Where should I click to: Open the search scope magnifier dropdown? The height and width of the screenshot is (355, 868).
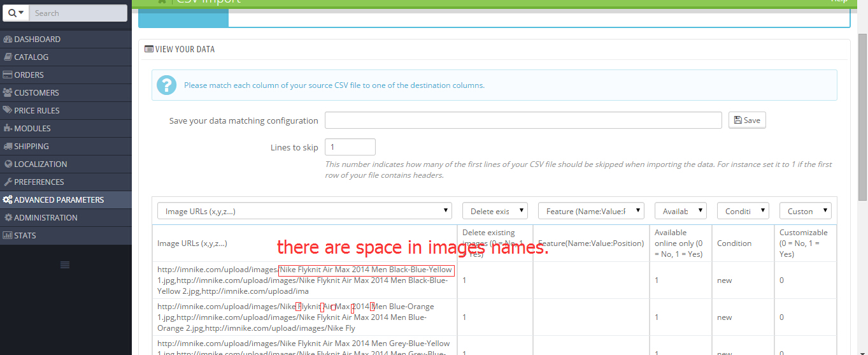[16, 13]
